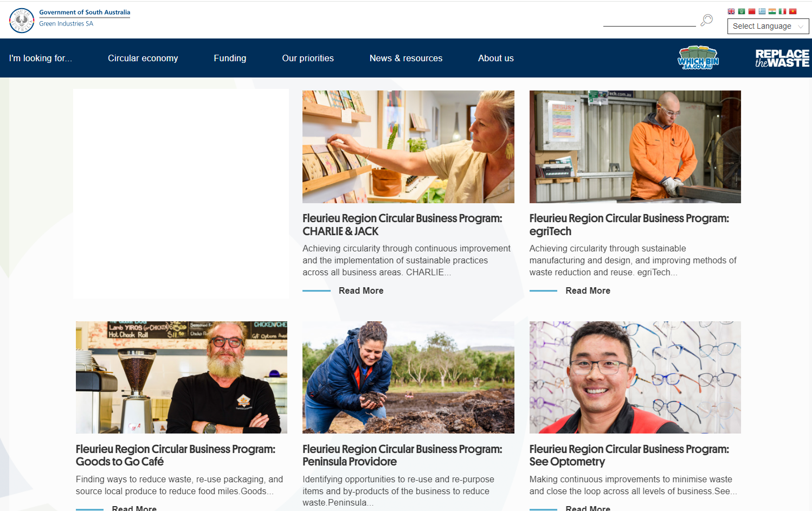The height and width of the screenshot is (511, 812).
Task: Open the egriTech worker in orange photo
Action: [635, 147]
